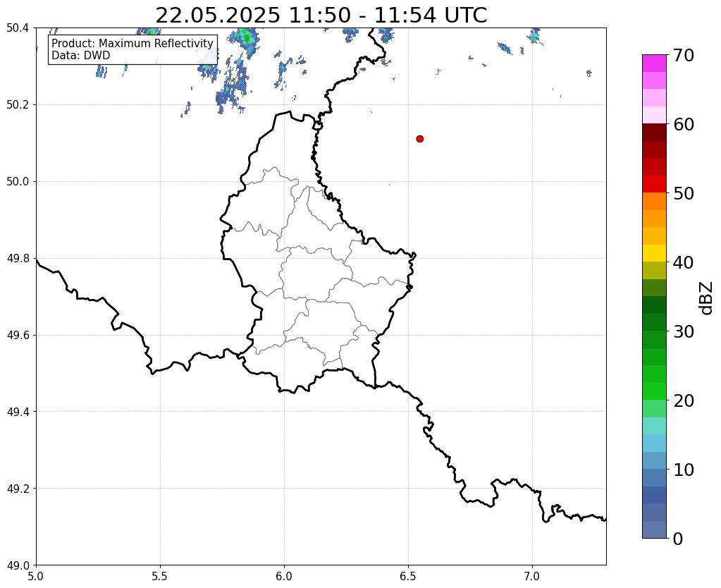Screen dimensions: 721x588
Task: Click the latitude label 49.0
Action: (x=18, y=565)
